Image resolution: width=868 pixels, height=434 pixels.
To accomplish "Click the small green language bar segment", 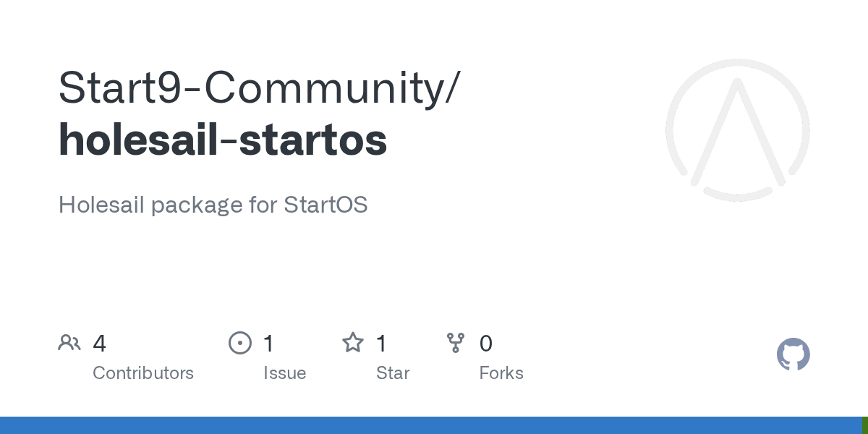I will (865, 425).
